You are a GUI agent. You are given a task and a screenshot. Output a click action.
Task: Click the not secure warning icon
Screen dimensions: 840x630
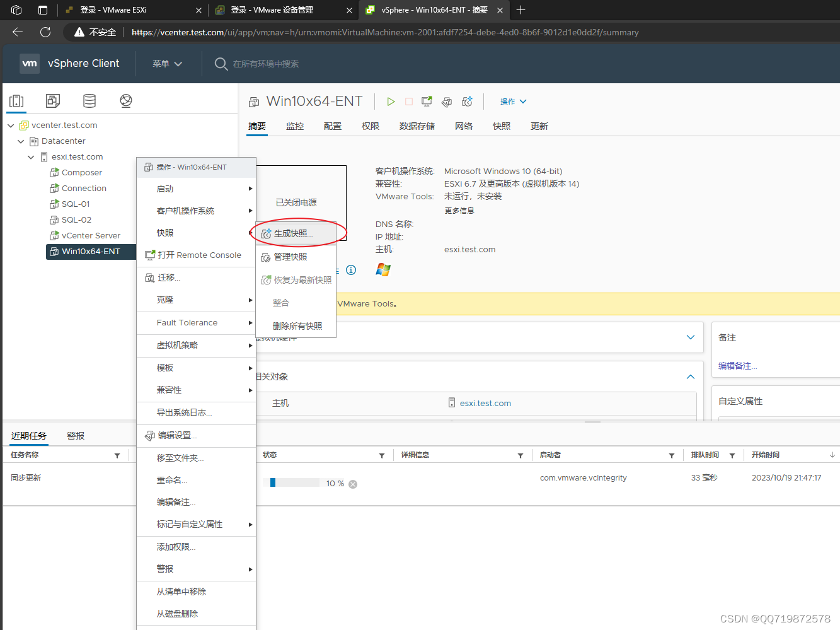point(79,32)
